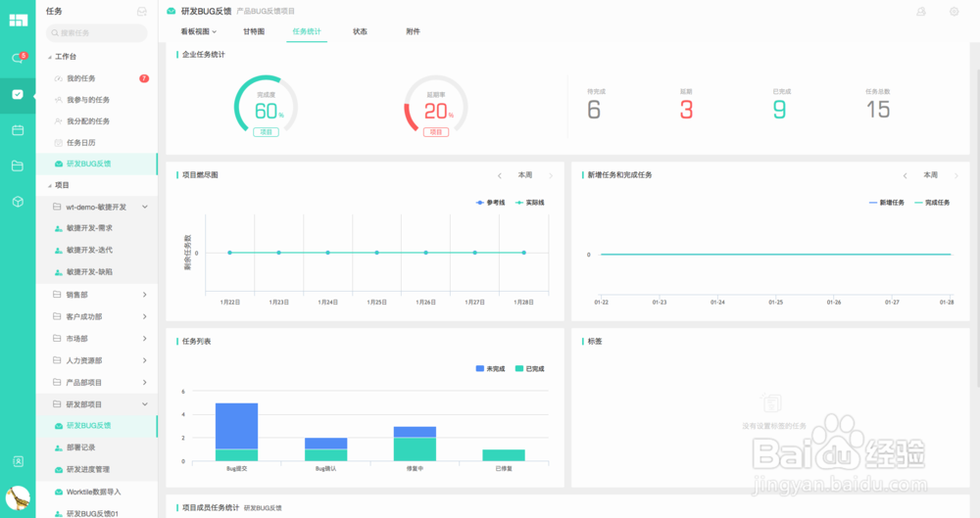980x518 pixels.
Task: Select 研发BUG反馈 under 工作台
Action: [96, 164]
